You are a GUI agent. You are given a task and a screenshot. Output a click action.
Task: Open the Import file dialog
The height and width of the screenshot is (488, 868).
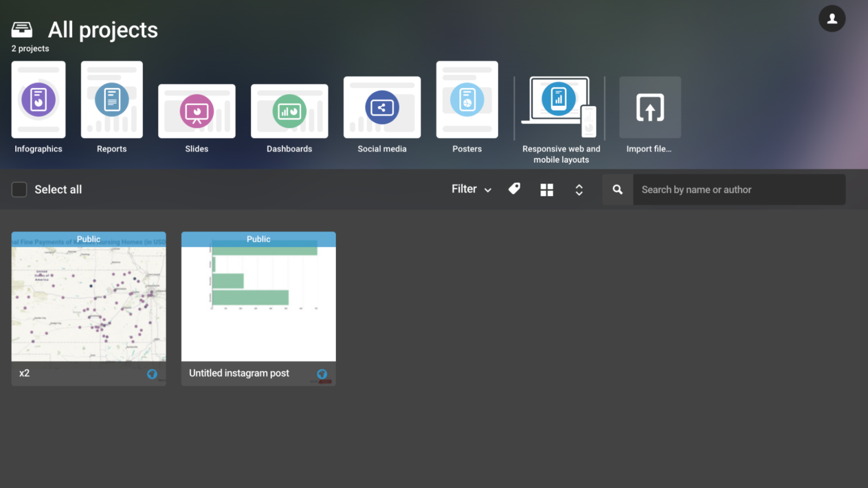pyautogui.click(x=649, y=108)
